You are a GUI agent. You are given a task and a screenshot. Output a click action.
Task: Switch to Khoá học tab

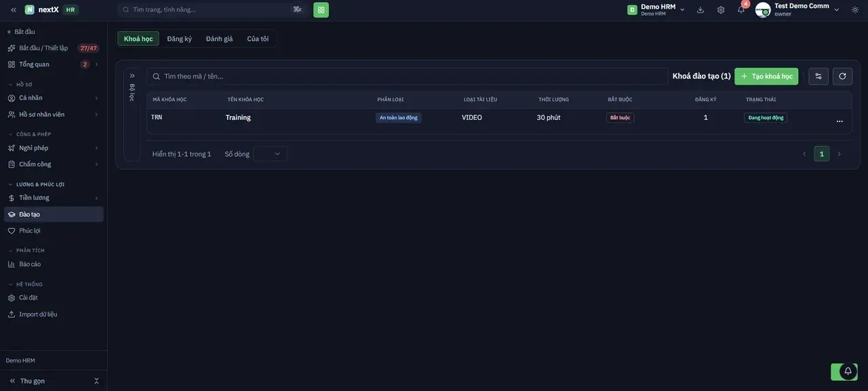click(x=138, y=39)
